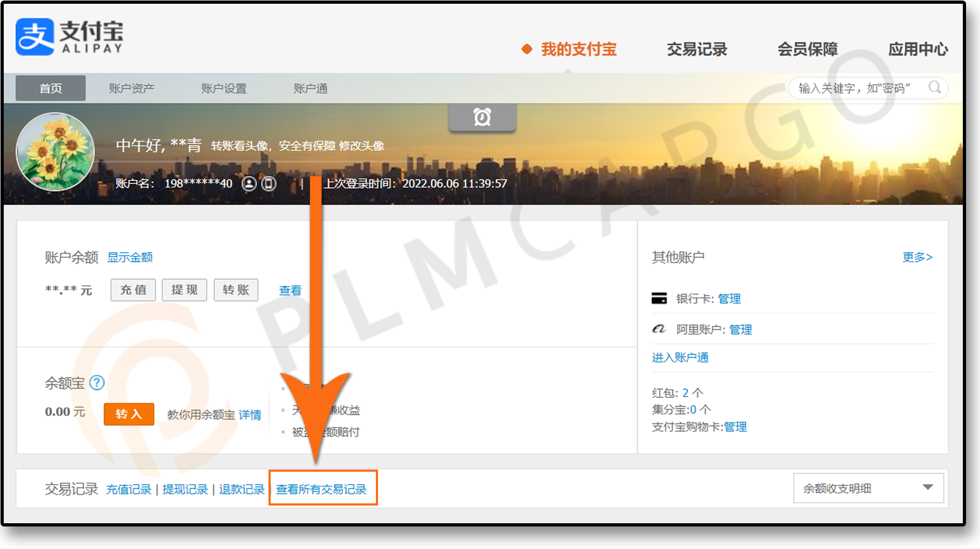980x549 pixels.
Task: Click the search magnifier icon
Action: point(935,87)
